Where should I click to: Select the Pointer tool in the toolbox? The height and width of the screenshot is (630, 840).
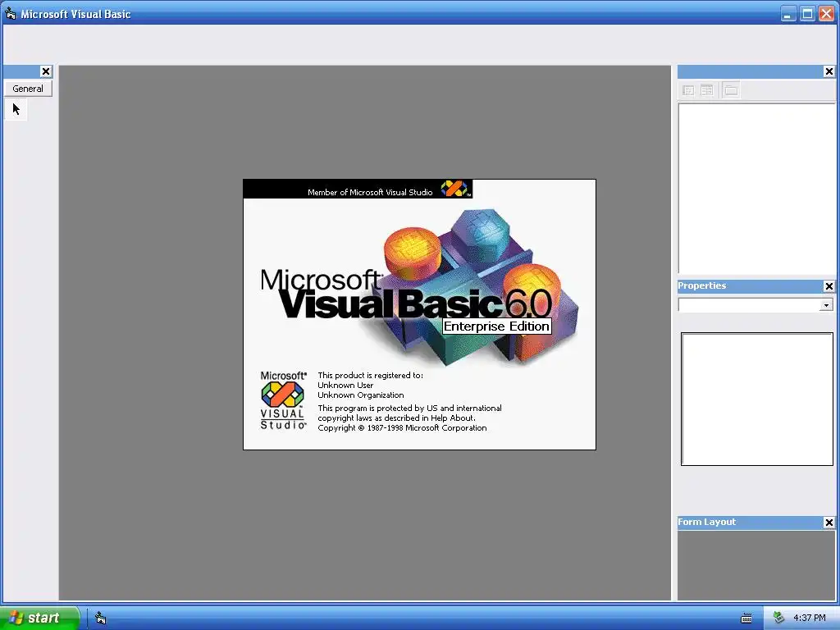pyautogui.click(x=16, y=110)
